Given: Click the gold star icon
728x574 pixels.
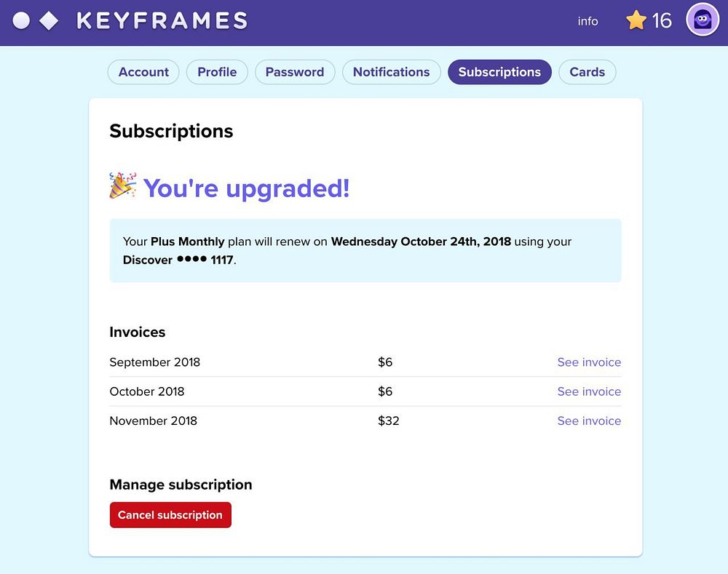Looking at the screenshot, I should click(x=636, y=20).
